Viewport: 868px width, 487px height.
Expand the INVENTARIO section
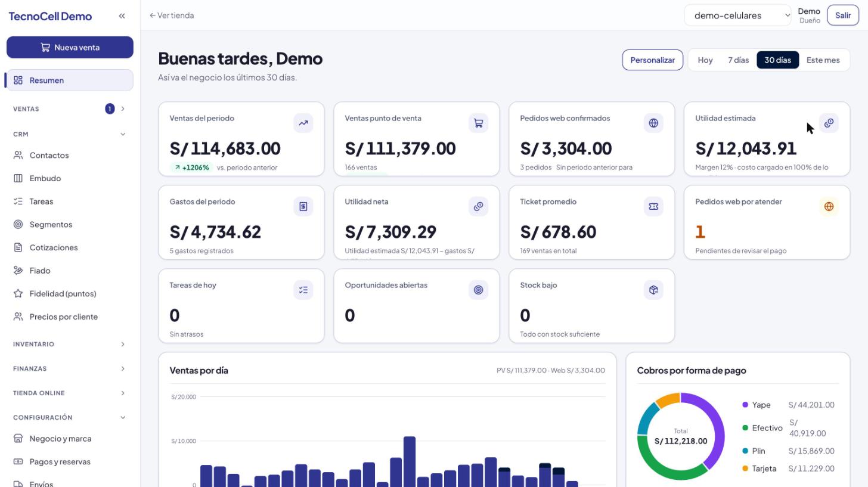pos(70,345)
